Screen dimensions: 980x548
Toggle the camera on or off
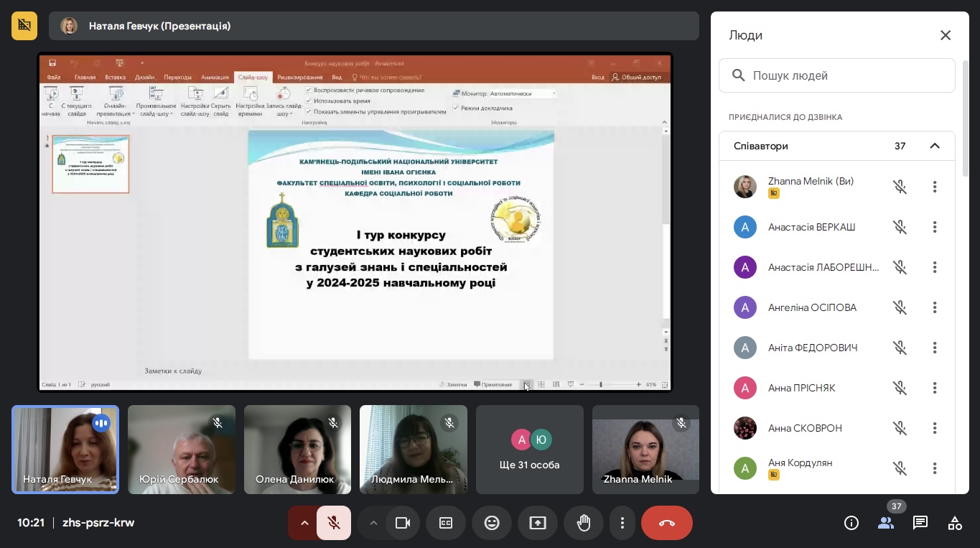pyautogui.click(x=402, y=523)
